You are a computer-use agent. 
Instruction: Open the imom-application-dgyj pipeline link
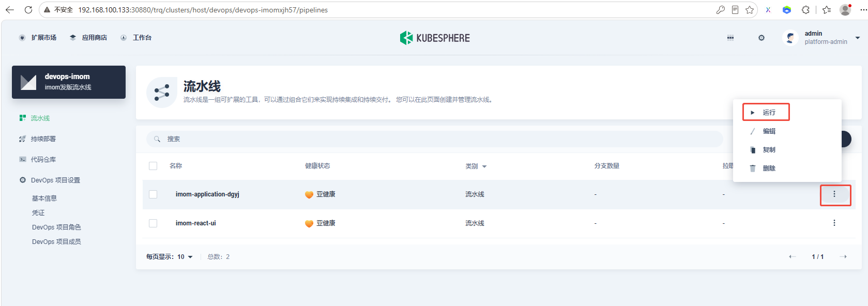pyautogui.click(x=207, y=194)
